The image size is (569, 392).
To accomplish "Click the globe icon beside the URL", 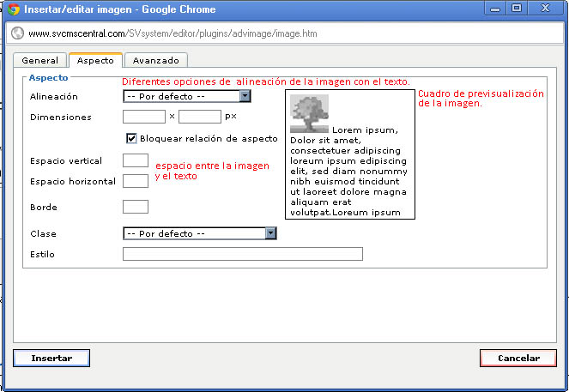I will tap(16, 36).
